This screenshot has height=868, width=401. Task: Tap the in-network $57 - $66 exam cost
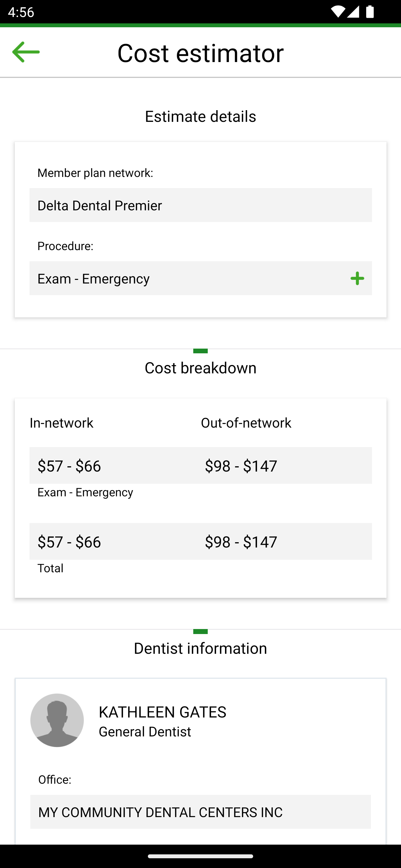(x=69, y=466)
